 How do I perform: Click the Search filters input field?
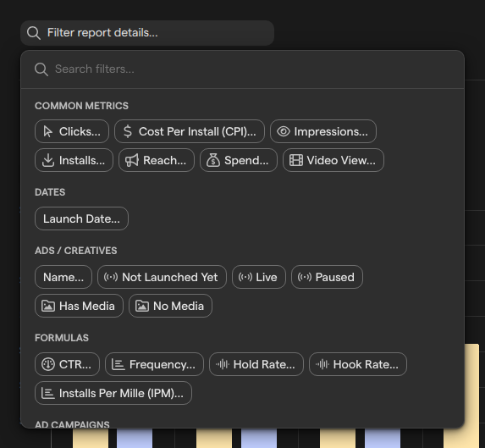pos(242,69)
